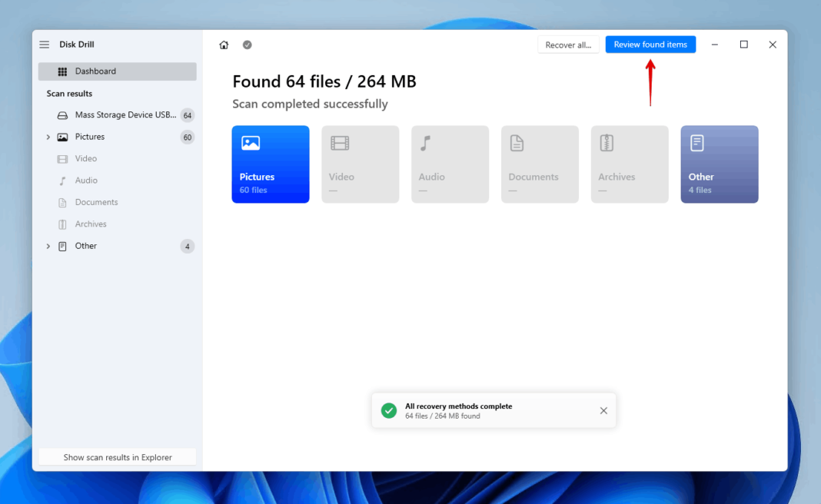The width and height of the screenshot is (821, 504).
Task: Select the Documents category tile
Action: tap(540, 164)
